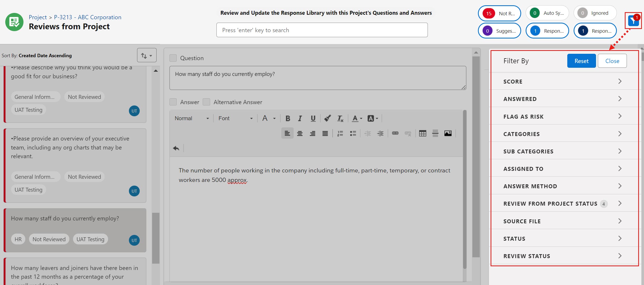Open the leavers and joiners question card
Screen dimensions: 644x285
click(75, 272)
